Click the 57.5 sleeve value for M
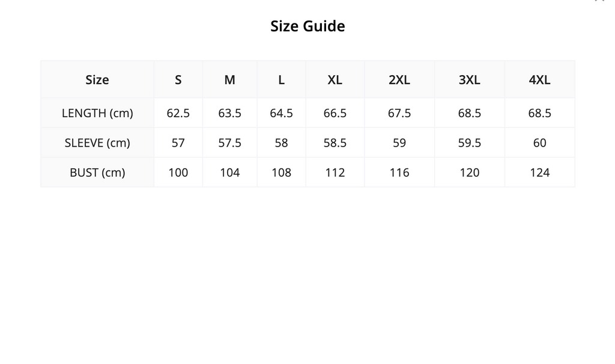 pos(230,143)
